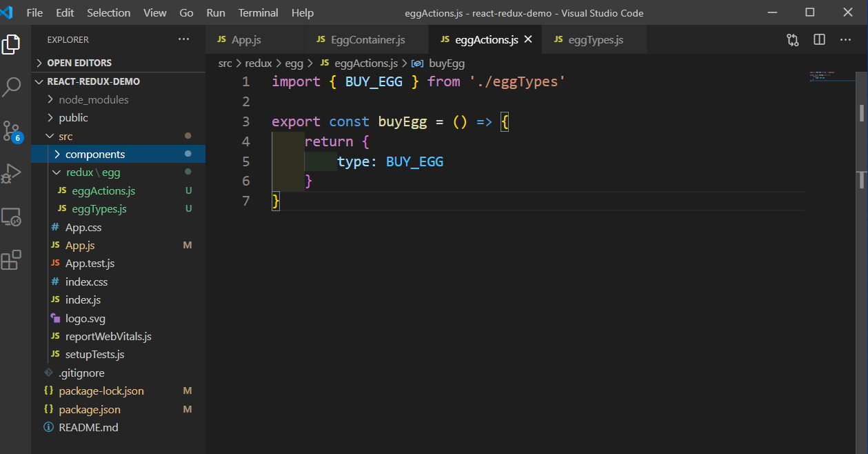Place cursor on the buyEgg function name
Screen dimensions: 868x454
[403, 121]
